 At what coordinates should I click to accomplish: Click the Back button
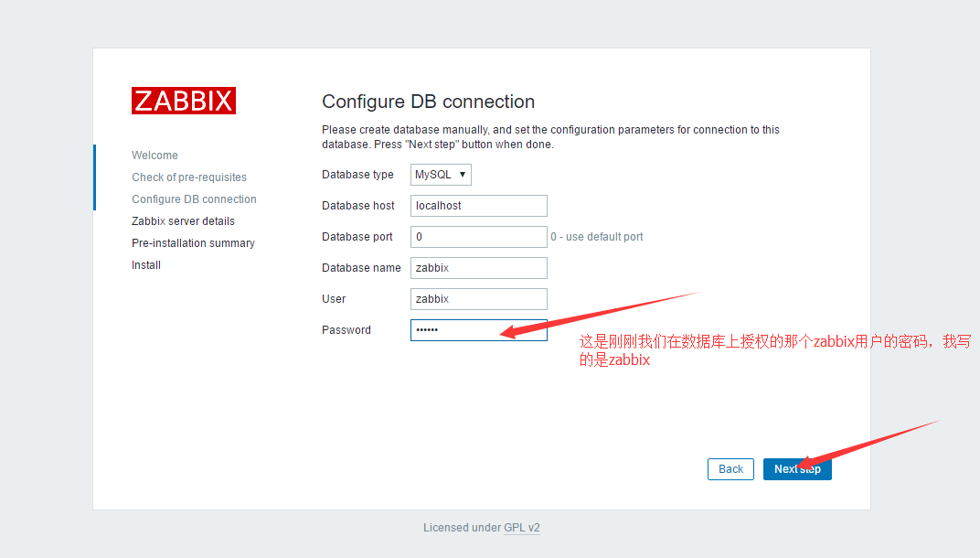coord(730,469)
